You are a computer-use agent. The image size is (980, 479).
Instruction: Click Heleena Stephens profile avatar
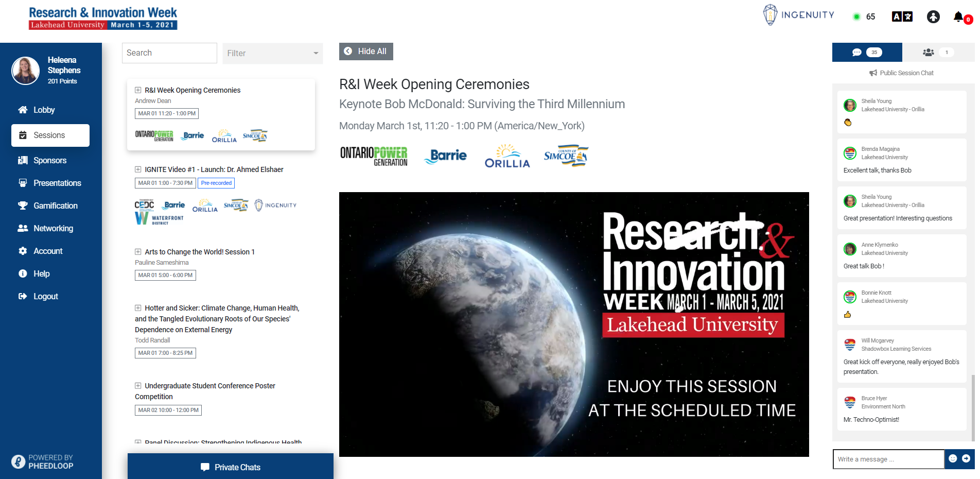tap(26, 71)
